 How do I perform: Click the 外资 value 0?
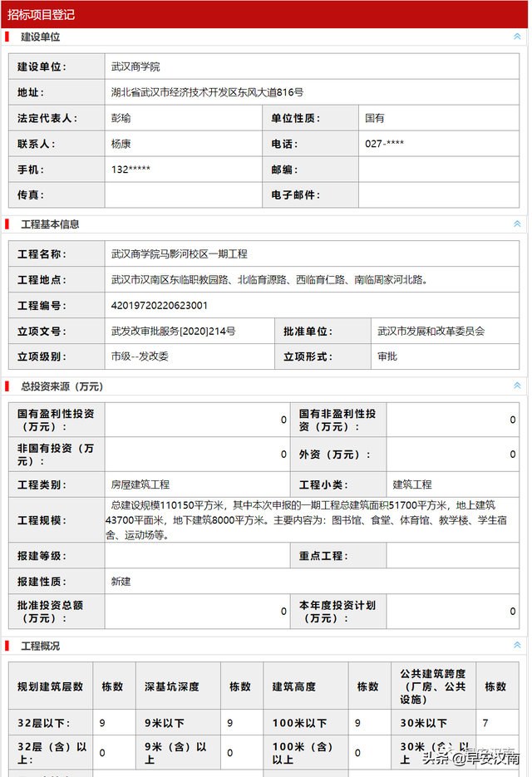pyautogui.click(x=513, y=455)
